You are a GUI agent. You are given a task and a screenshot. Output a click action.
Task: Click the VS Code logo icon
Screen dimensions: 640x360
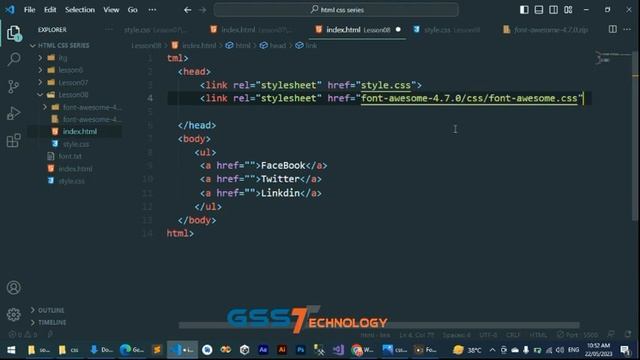pos(10,9)
